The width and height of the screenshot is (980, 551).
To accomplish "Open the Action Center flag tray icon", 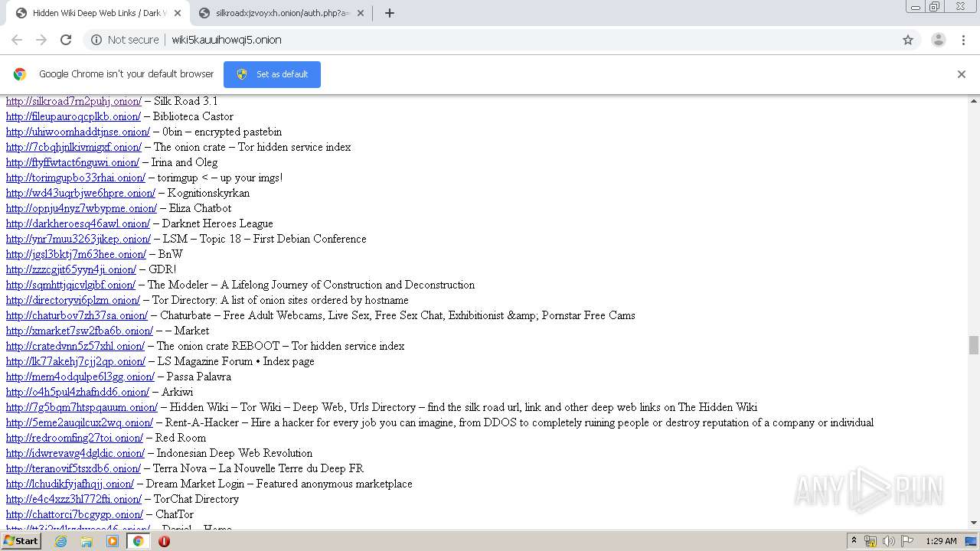I will [x=907, y=541].
